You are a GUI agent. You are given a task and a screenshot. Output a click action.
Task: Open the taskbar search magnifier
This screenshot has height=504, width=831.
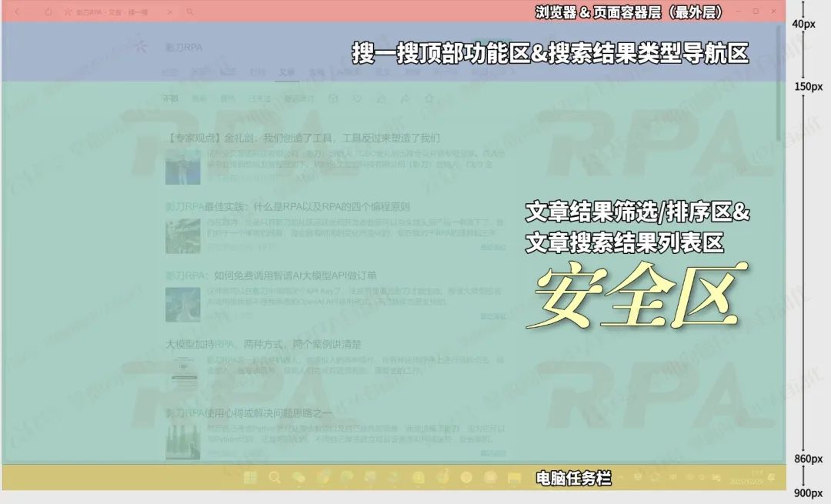click(275, 478)
